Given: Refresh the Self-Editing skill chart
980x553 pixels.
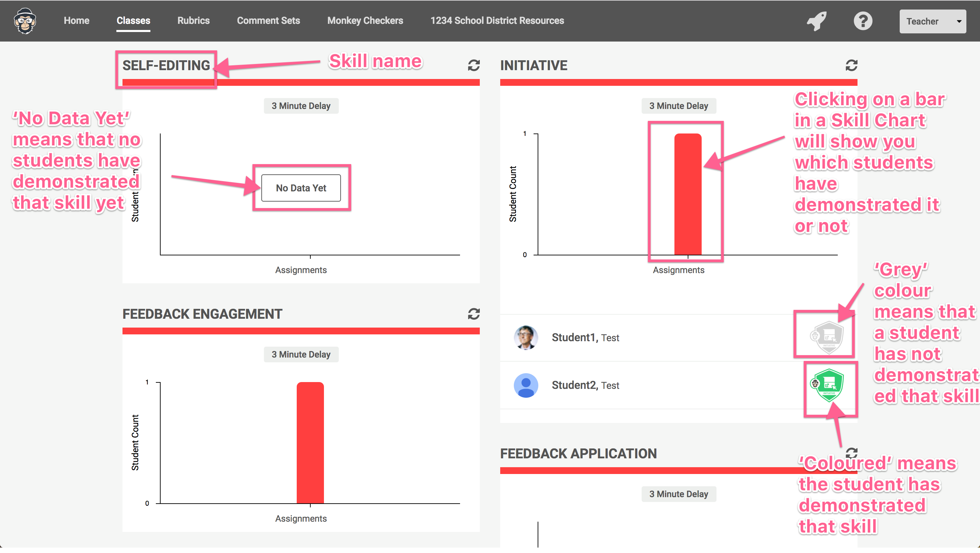Looking at the screenshot, I should click(x=474, y=65).
